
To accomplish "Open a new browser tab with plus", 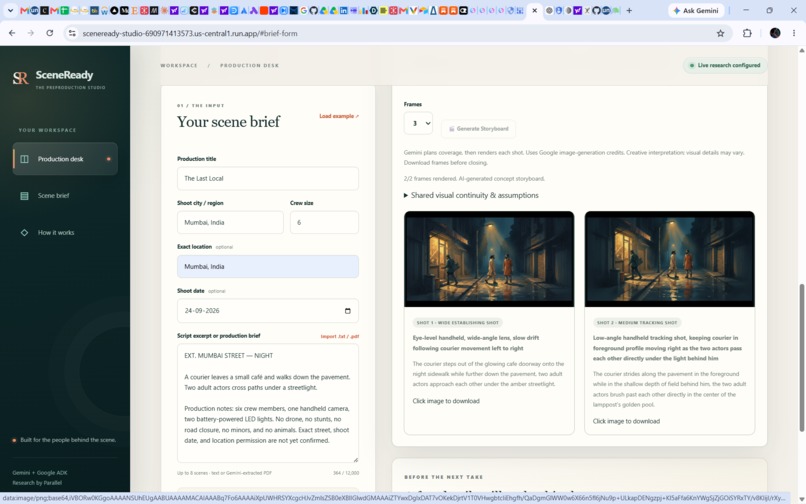I will [x=629, y=10].
